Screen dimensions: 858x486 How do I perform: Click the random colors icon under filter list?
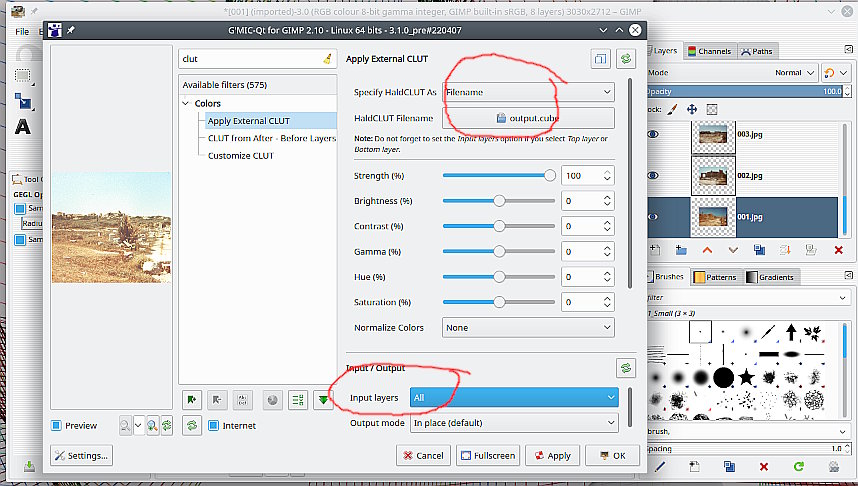(270, 399)
